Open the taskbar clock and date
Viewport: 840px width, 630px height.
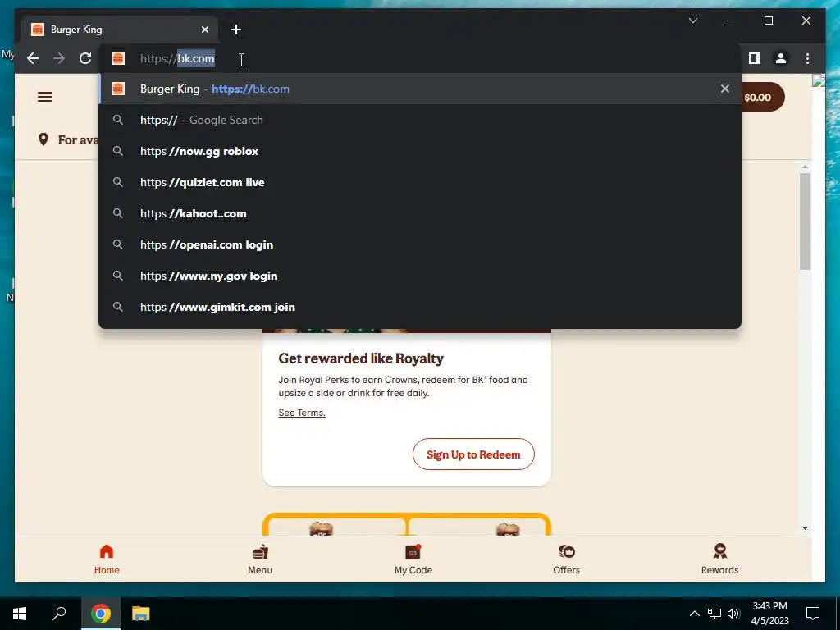pyautogui.click(x=769, y=614)
